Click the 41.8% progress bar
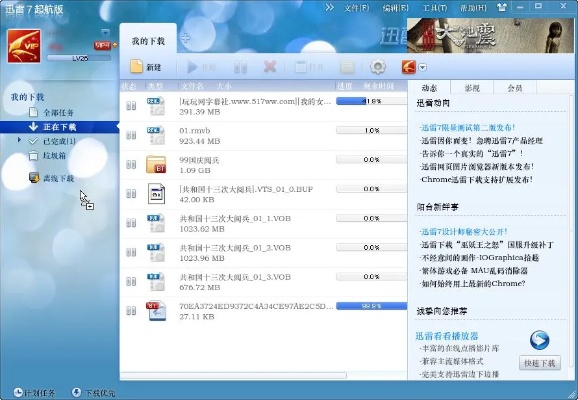The image size is (578, 400). tap(372, 101)
